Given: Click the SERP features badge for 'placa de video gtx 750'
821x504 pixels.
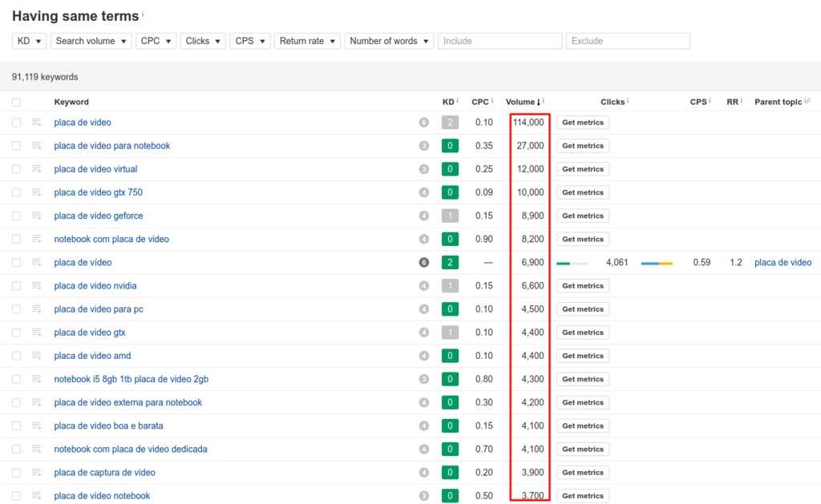Looking at the screenshot, I should (424, 192).
